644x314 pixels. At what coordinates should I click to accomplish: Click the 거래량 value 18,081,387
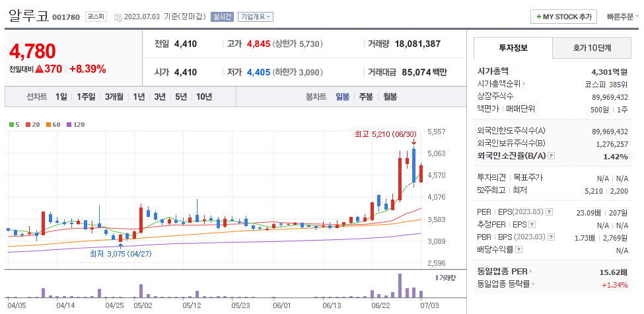pos(417,44)
